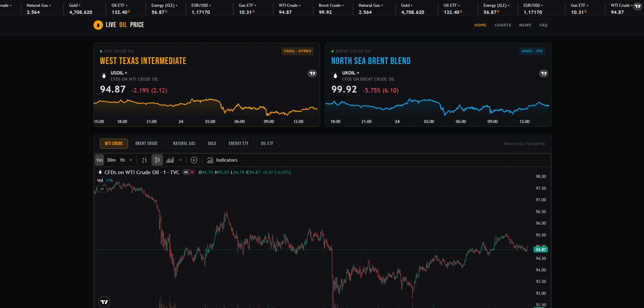644x308 pixels.
Task: Select the bar chart style icon
Action: coord(144,160)
